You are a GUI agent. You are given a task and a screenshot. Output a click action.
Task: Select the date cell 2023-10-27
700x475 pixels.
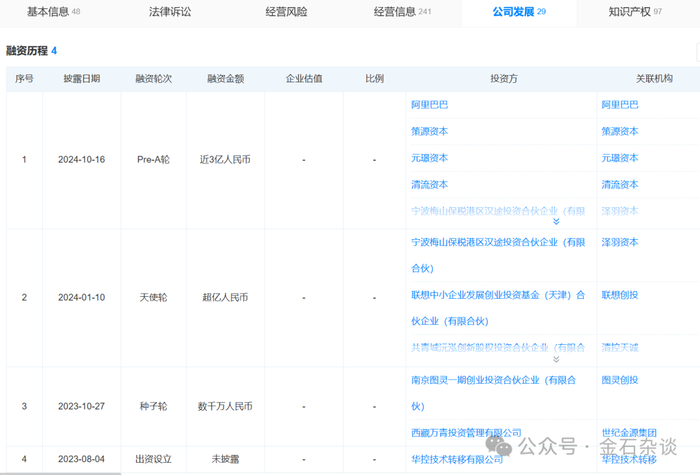tap(82, 407)
